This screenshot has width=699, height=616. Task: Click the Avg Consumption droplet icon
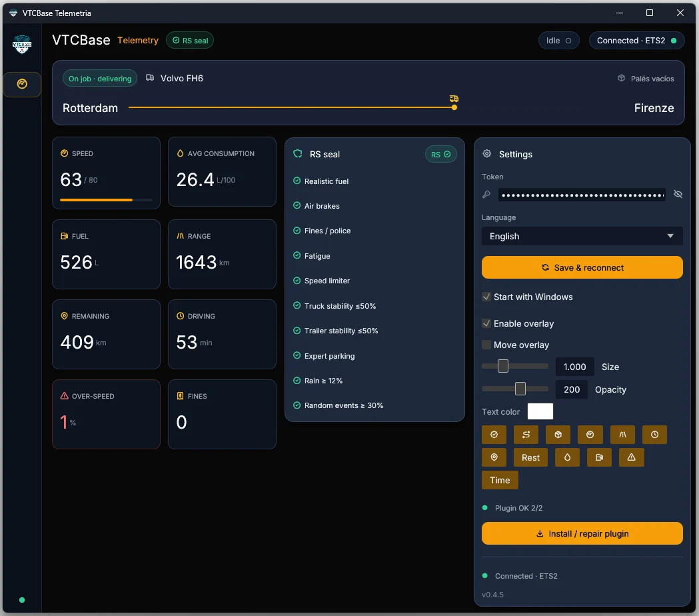pos(180,153)
